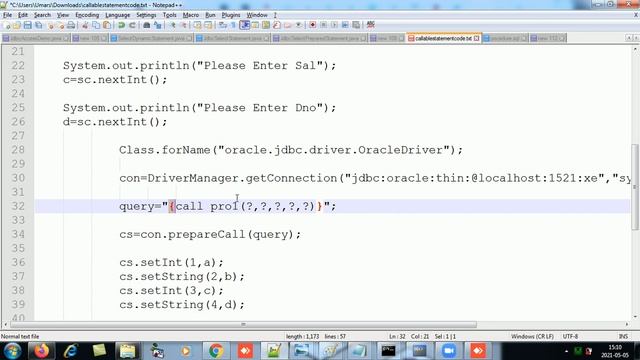This screenshot has height=360, width=640.
Task: Click the cs.setInt(1,a); line
Action: pyautogui.click(x=171, y=262)
